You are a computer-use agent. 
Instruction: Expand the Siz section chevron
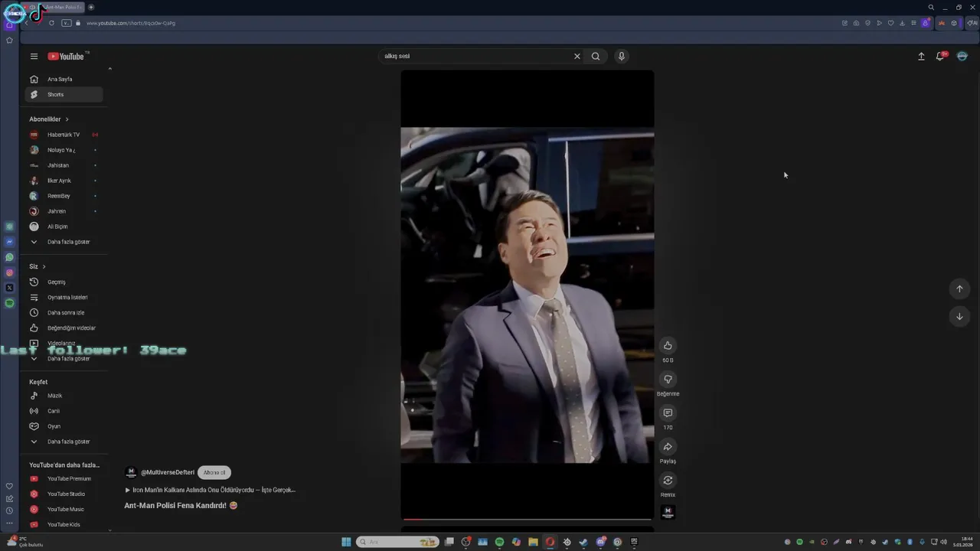44,266
